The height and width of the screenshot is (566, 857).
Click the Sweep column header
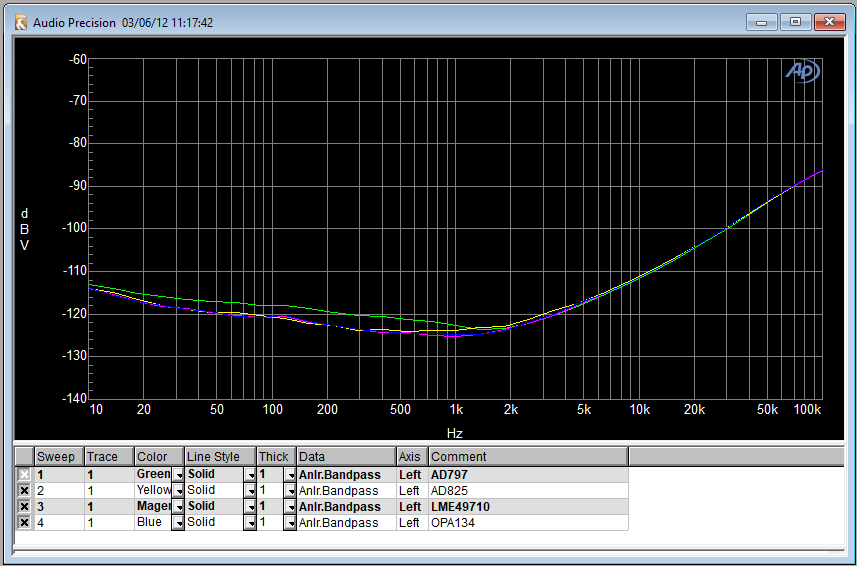[59, 457]
